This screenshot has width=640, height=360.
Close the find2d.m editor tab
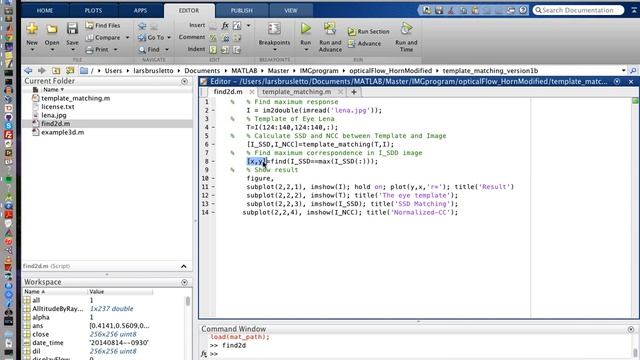click(x=252, y=92)
